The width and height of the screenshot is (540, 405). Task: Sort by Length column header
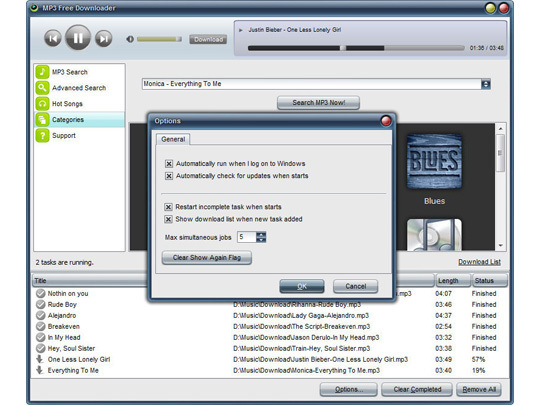click(x=453, y=281)
